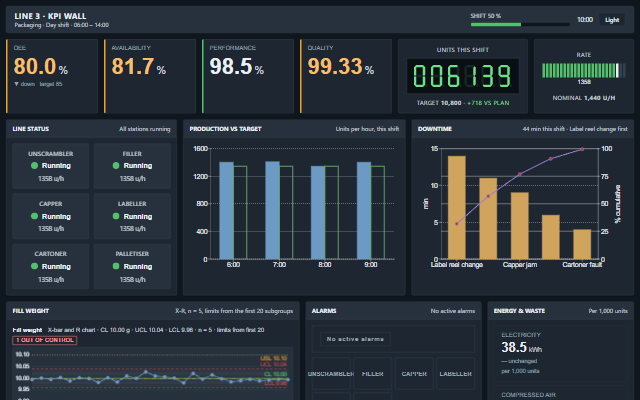Click the Palletiser 1358 u/h reading
This screenshot has width=640, height=400.
[x=132, y=280]
